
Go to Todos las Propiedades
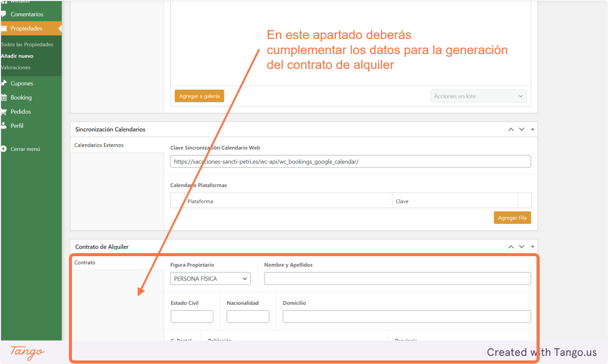[27, 45]
